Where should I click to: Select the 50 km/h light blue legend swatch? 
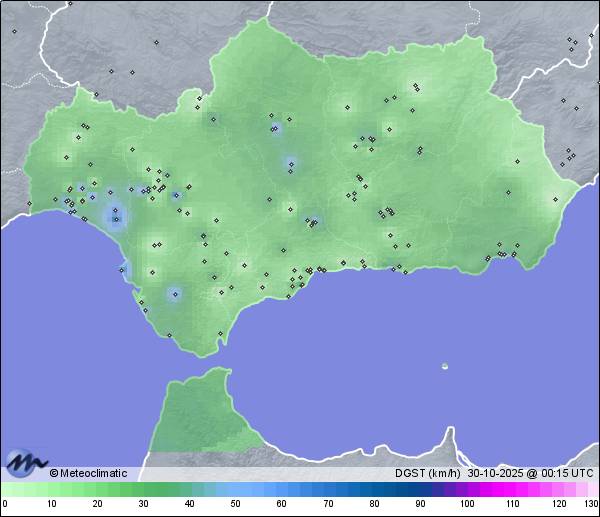click(235, 489)
